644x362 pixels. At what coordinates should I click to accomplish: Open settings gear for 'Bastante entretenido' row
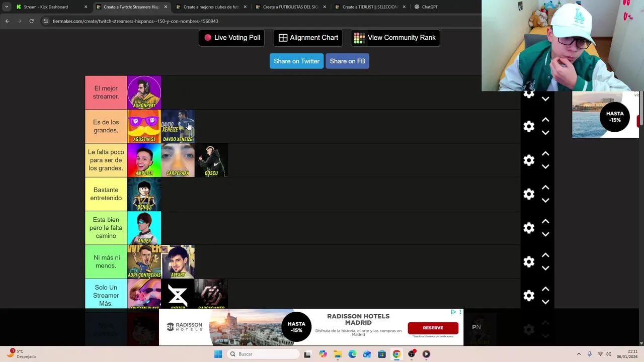pyautogui.click(x=529, y=194)
